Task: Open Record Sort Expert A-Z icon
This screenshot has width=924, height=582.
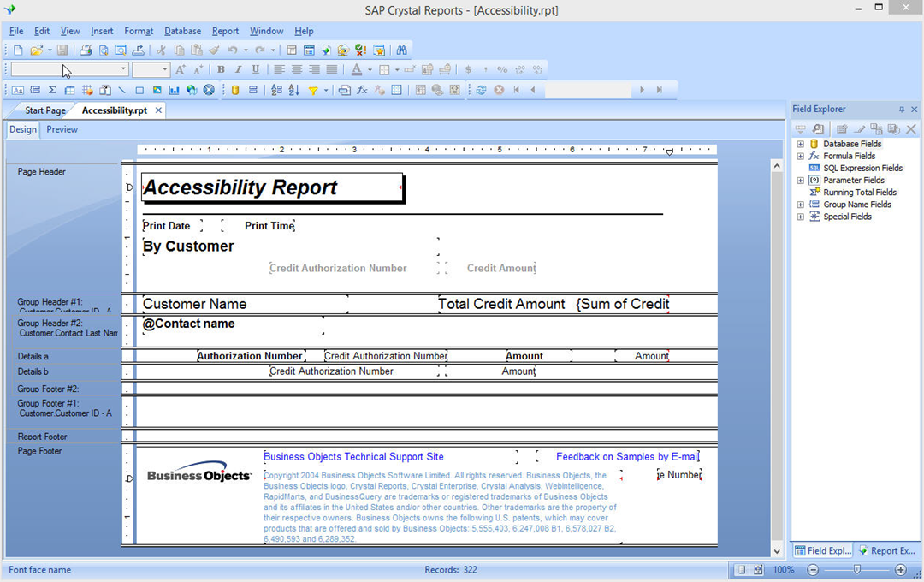Action: coord(294,90)
